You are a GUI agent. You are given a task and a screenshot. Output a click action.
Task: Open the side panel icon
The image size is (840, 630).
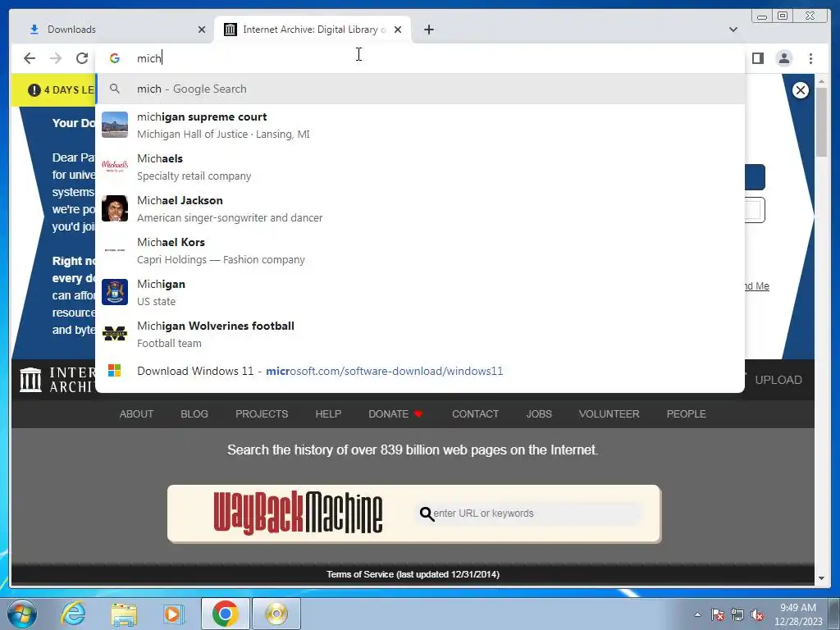[757, 58]
